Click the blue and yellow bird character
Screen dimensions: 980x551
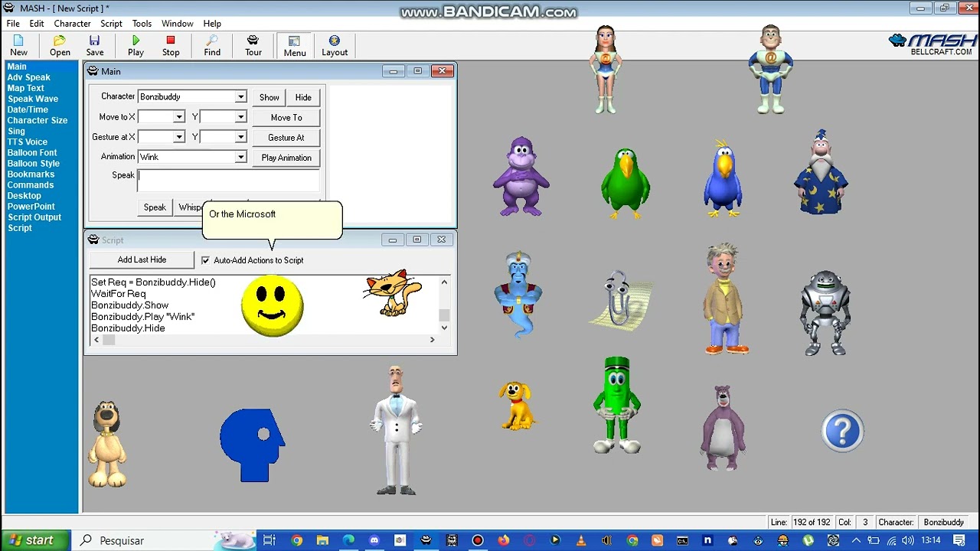point(723,178)
